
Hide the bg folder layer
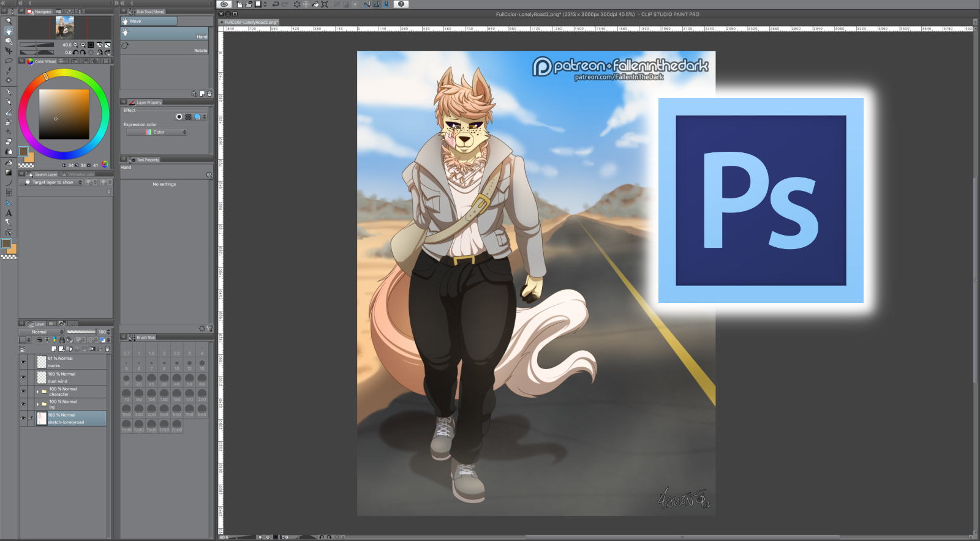tap(23, 404)
